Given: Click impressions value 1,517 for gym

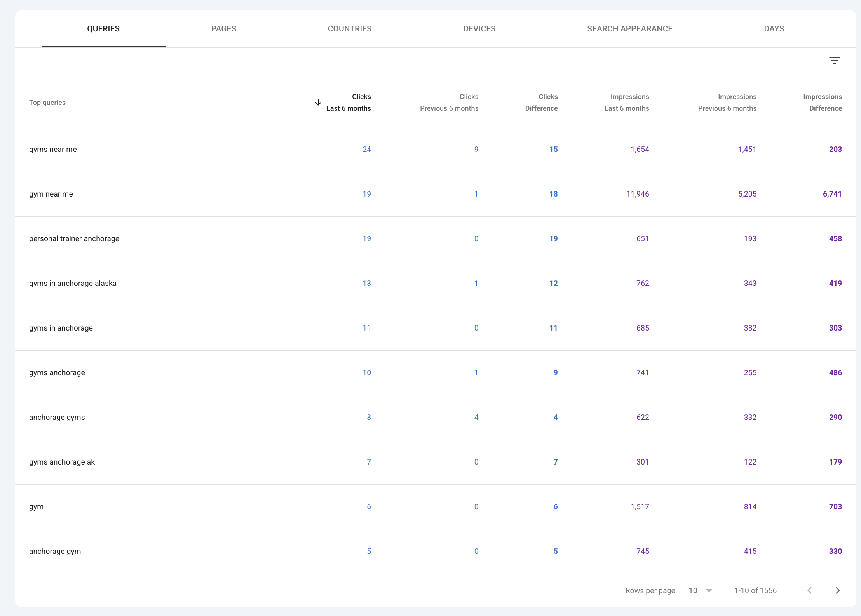Looking at the screenshot, I should 640,507.
